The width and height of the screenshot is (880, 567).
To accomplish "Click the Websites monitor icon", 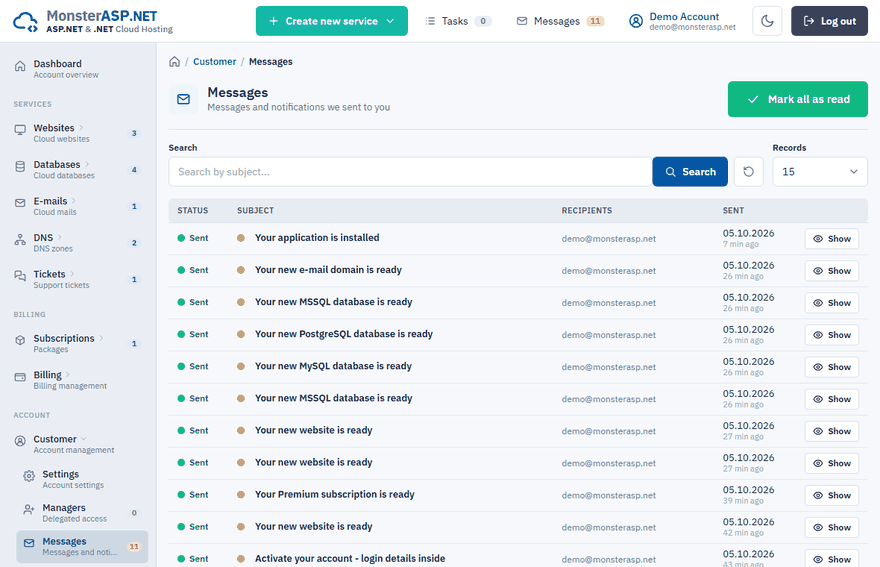I will (x=20, y=130).
